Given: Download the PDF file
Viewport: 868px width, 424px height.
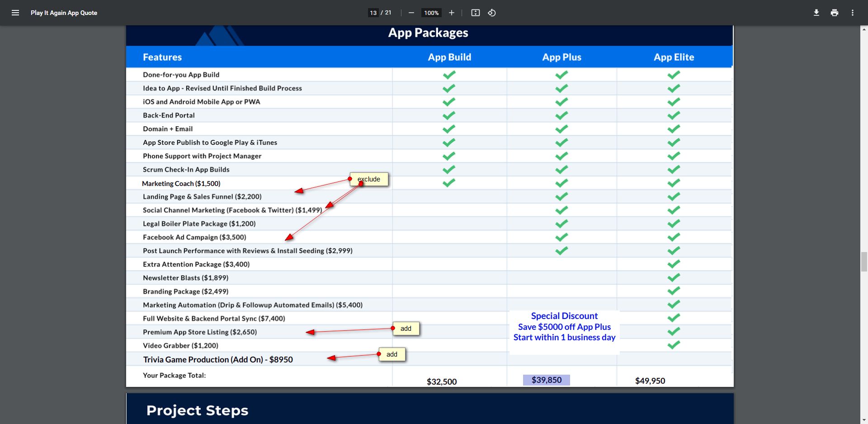Looking at the screenshot, I should [816, 13].
